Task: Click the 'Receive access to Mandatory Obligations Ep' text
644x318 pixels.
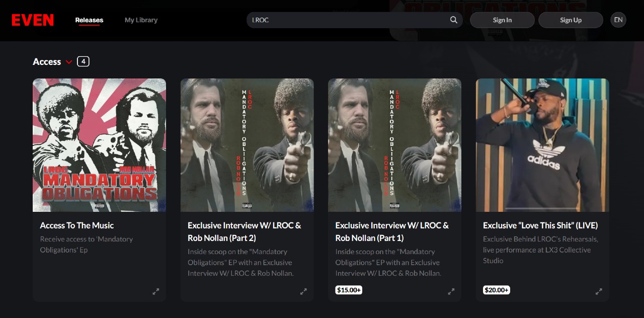Action: (87, 245)
